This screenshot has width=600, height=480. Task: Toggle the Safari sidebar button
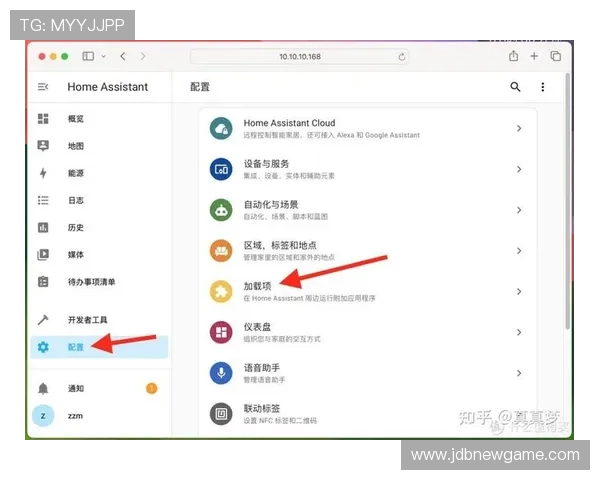click(x=88, y=56)
